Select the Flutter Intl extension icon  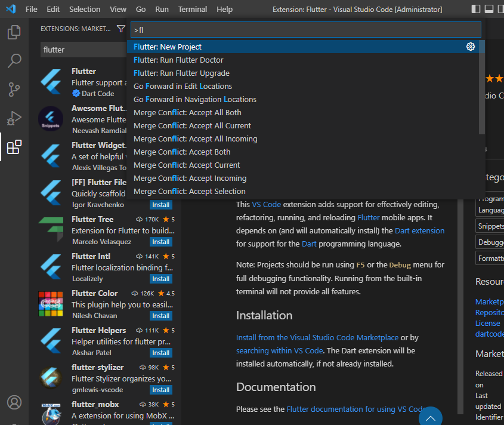pos(51,267)
